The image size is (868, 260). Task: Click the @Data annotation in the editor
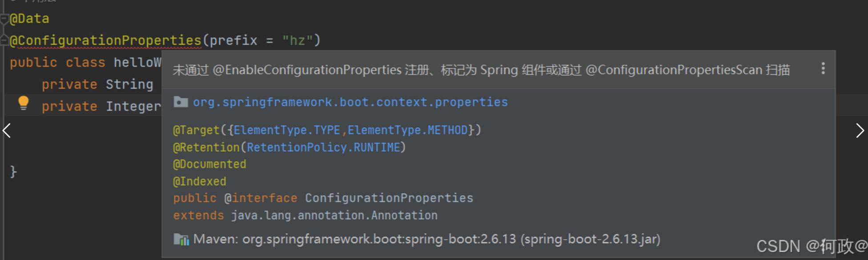pos(29,19)
